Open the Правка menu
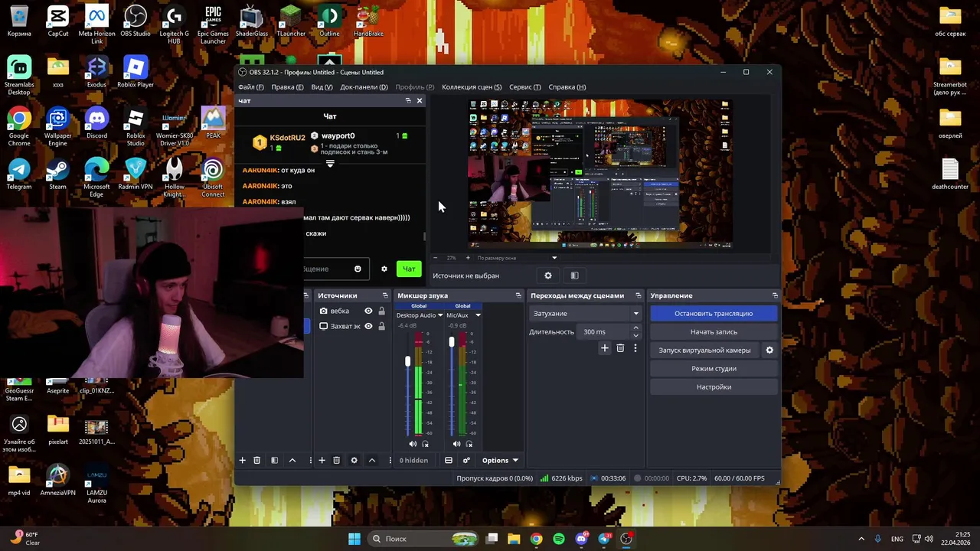 (287, 86)
